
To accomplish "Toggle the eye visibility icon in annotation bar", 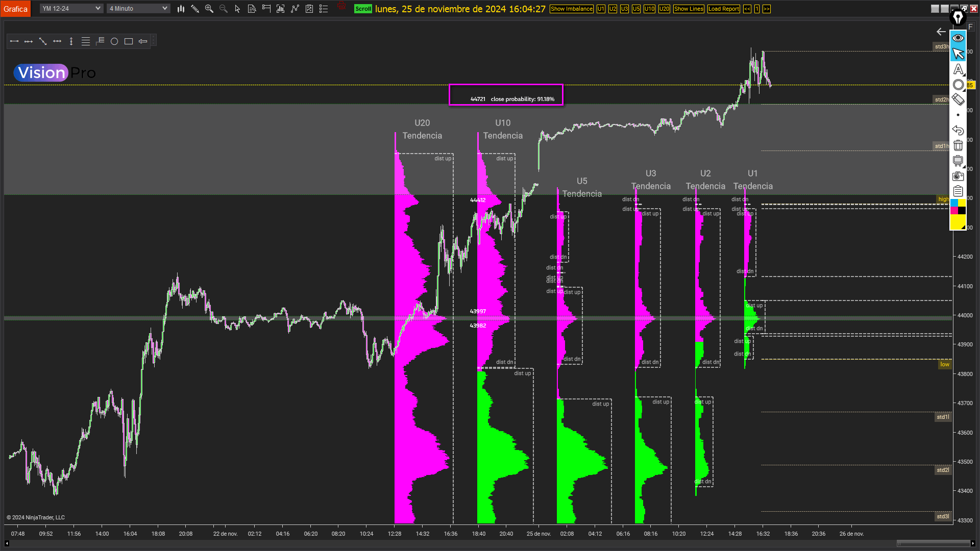I will tap(958, 38).
